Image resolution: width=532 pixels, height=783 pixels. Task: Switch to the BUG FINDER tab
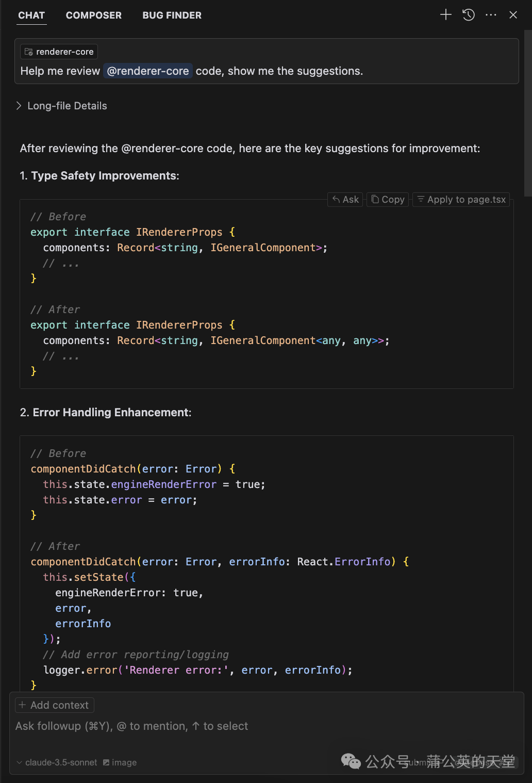pyautogui.click(x=172, y=15)
